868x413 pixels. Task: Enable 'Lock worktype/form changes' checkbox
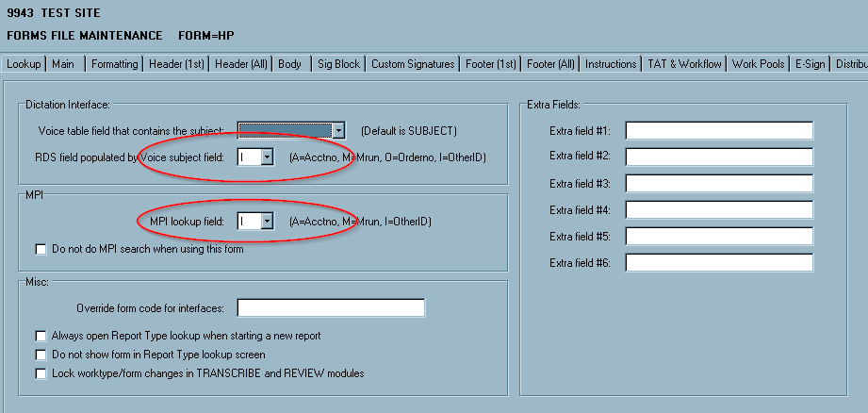(41, 373)
